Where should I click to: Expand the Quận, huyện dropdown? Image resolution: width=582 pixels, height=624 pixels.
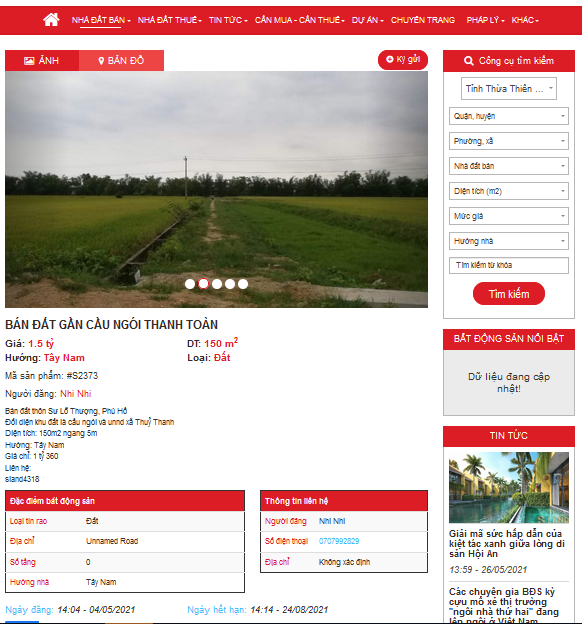point(509,116)
